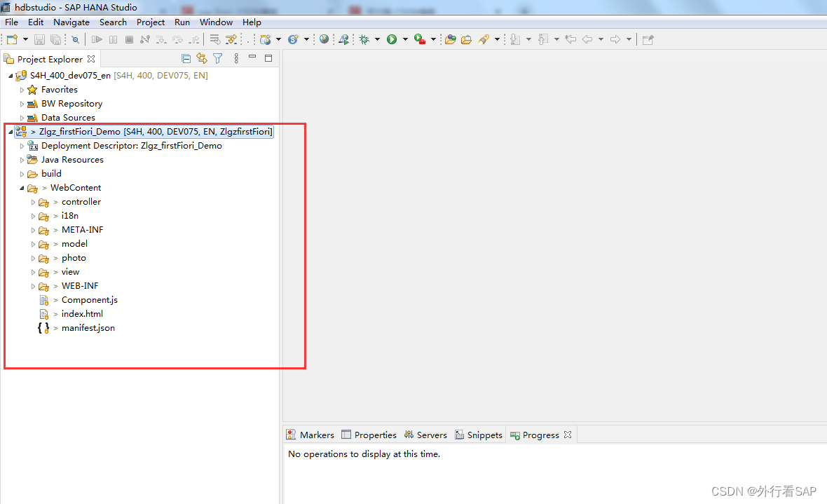
Task: Open the File menu
Action: [11, 22]
